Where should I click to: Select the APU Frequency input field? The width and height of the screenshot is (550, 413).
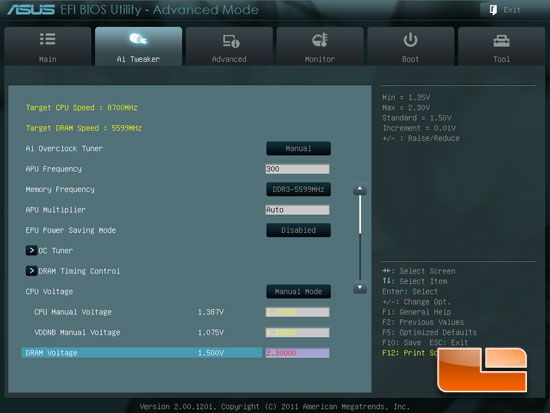click(x=297, y=169)
